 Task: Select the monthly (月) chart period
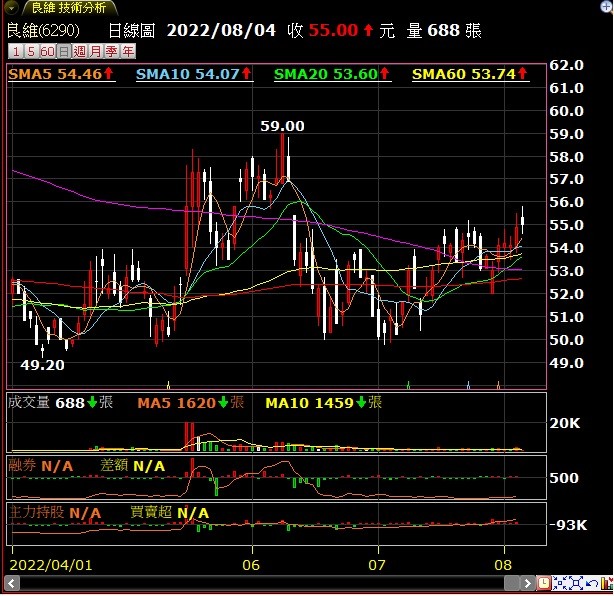tap(95, 50)
